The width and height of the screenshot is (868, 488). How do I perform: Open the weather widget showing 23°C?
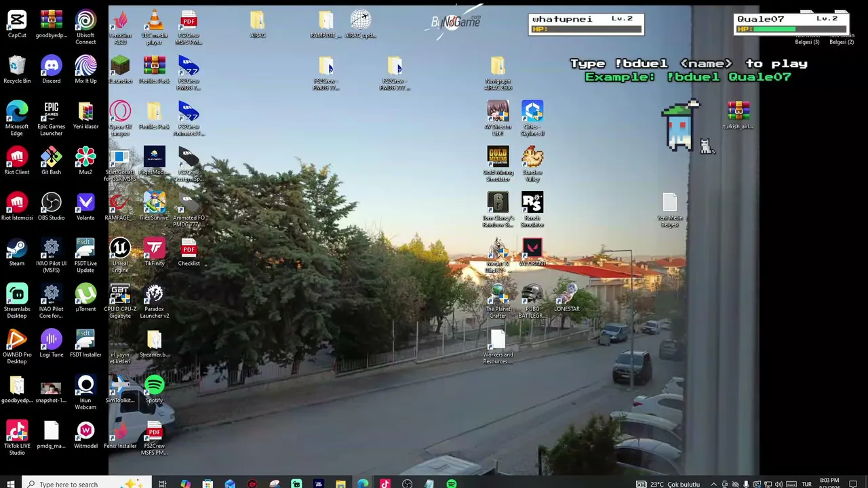point(668,484)
